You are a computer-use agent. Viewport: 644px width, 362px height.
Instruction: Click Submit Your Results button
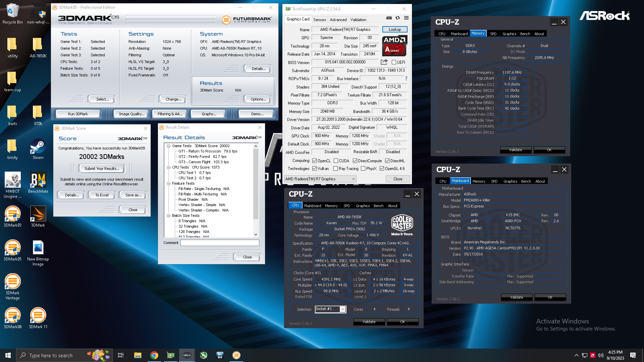[101, 169]
